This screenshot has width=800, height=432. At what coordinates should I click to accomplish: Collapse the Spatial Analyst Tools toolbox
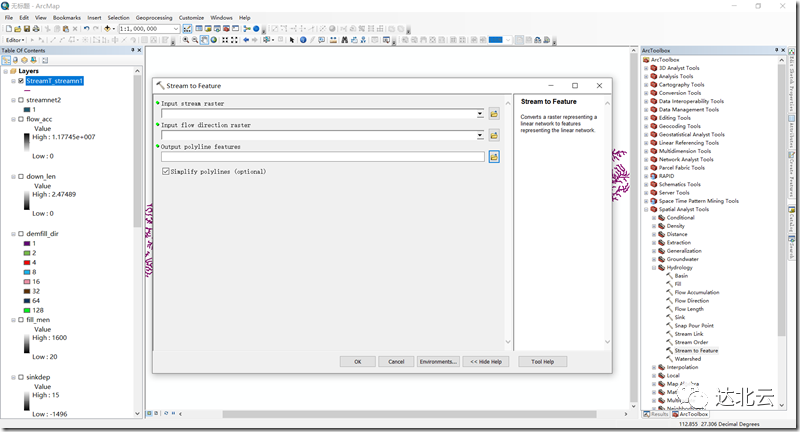click(646, 209)
